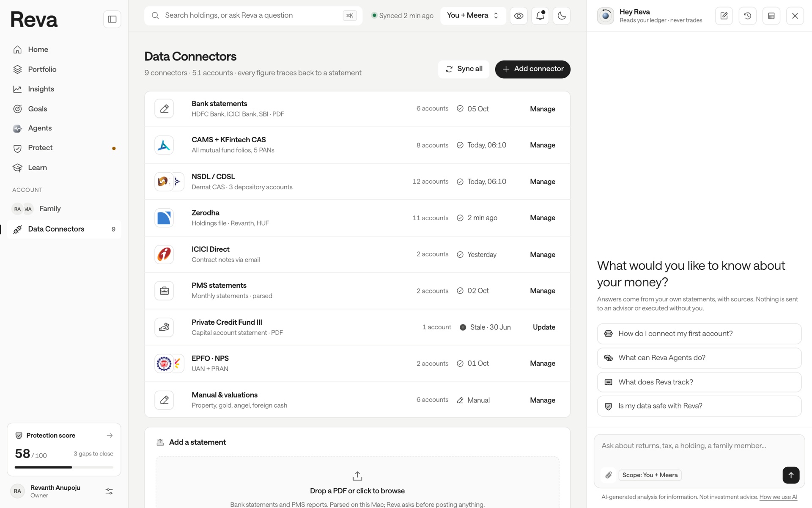Screen dimensions: 812x508
Task: Click Add connector button
Action: [x=532, y=69]
